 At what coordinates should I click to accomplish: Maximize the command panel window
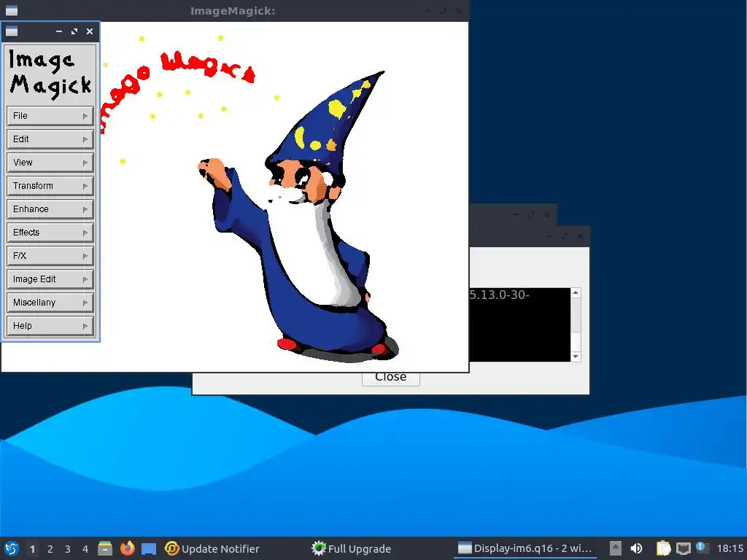tap(74, 31)
